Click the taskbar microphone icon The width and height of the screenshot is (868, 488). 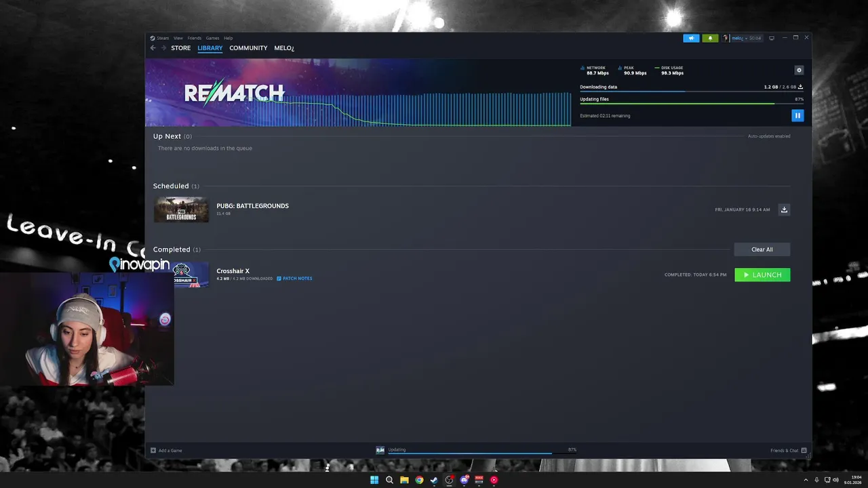click(816, 480)
